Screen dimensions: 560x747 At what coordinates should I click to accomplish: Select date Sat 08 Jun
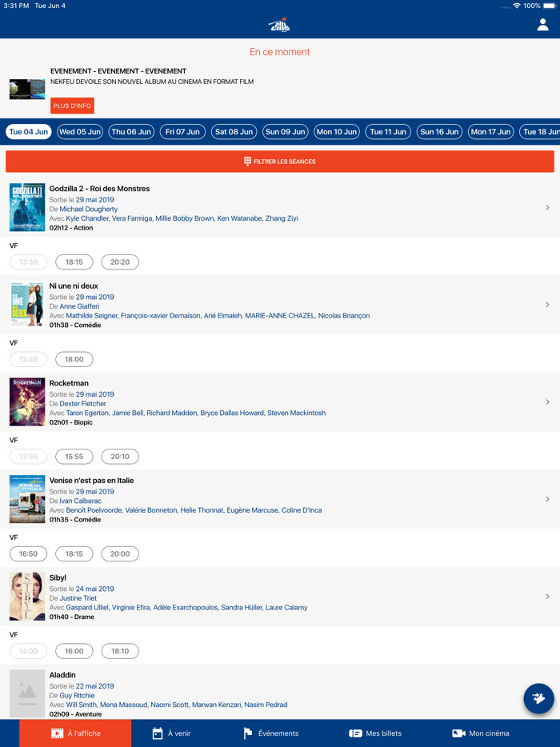[234, 131]
